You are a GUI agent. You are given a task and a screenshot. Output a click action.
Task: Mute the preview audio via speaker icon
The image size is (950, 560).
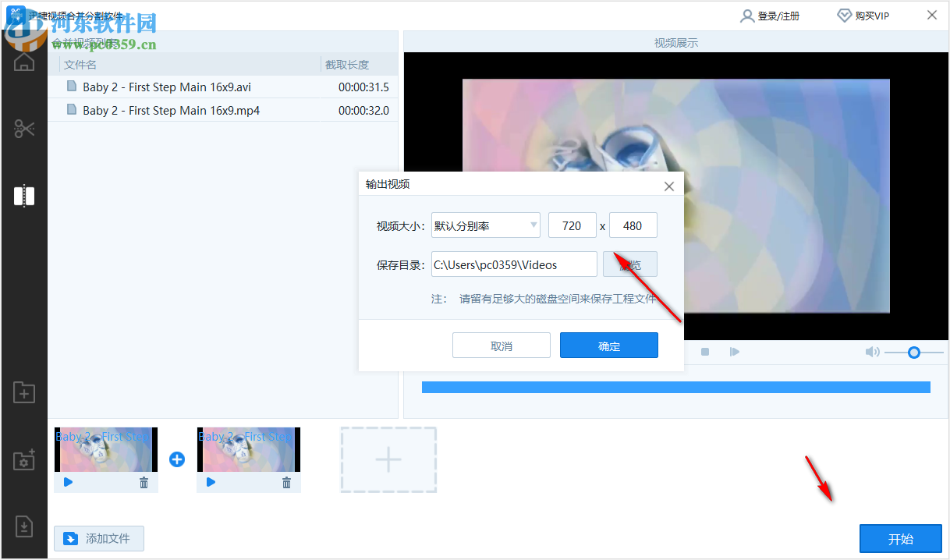coord(872,352)
